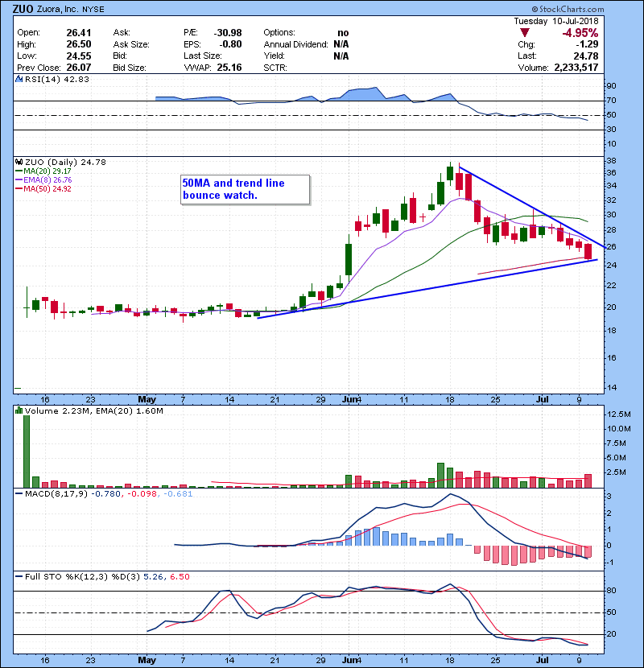The width and height of the screenshot is (644, 668).
Task: Click the Ask Size label
Action: point(131,44)
